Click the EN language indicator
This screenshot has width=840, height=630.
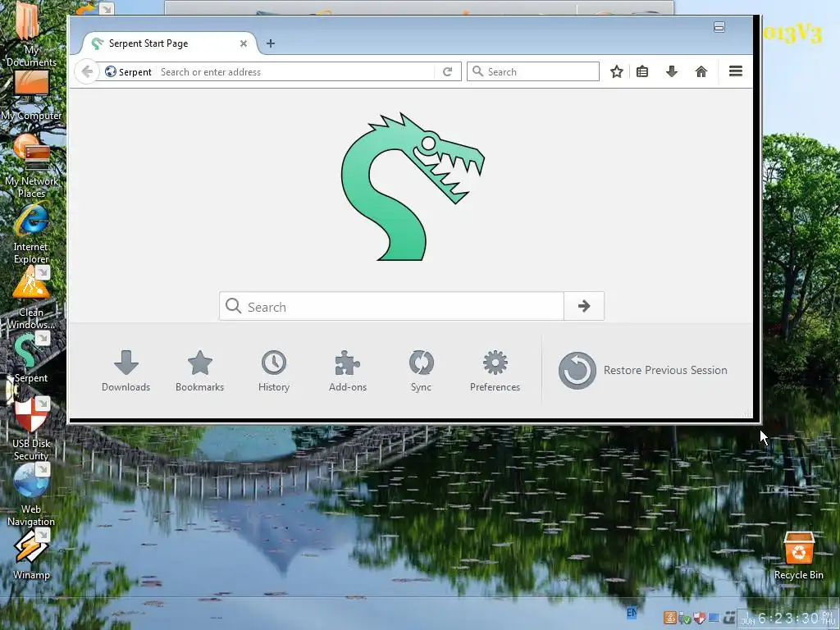(632, 612)
